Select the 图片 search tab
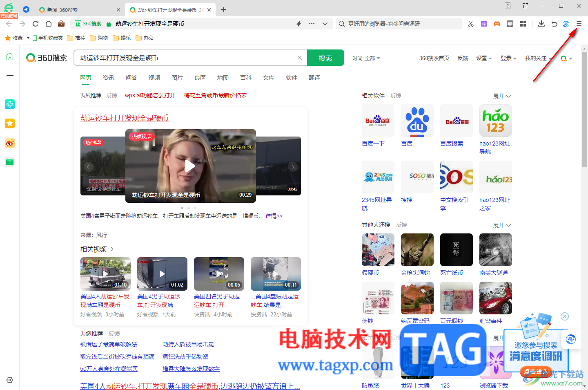Viewport: 588px width, 390px height. (x=177, y=78)
